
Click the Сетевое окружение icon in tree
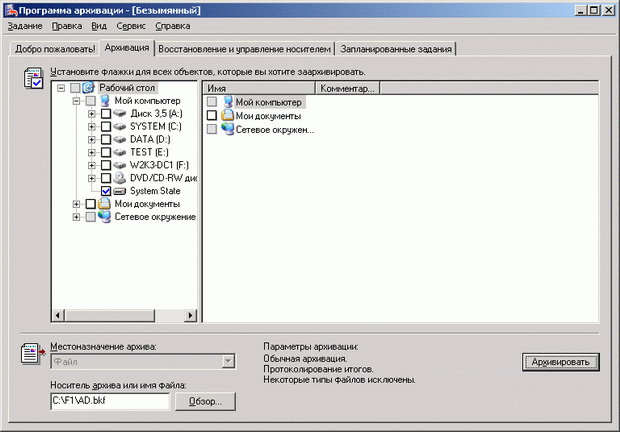(103, 216)
